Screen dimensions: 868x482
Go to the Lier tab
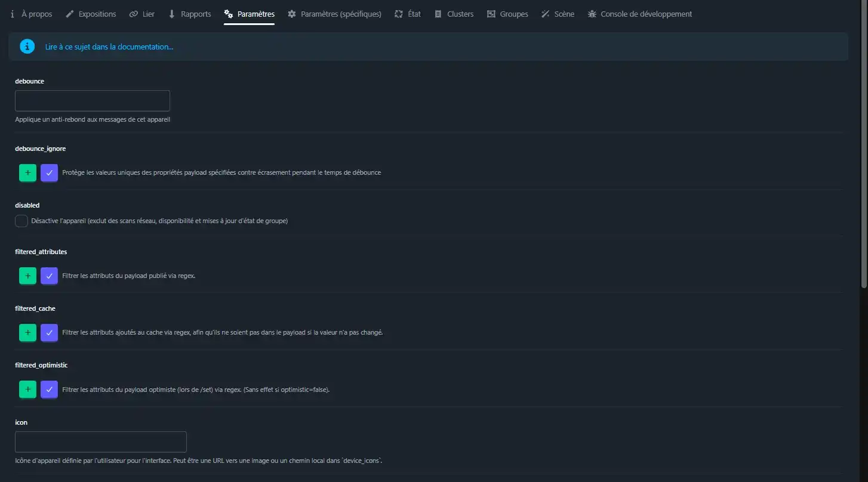point(142,14)
